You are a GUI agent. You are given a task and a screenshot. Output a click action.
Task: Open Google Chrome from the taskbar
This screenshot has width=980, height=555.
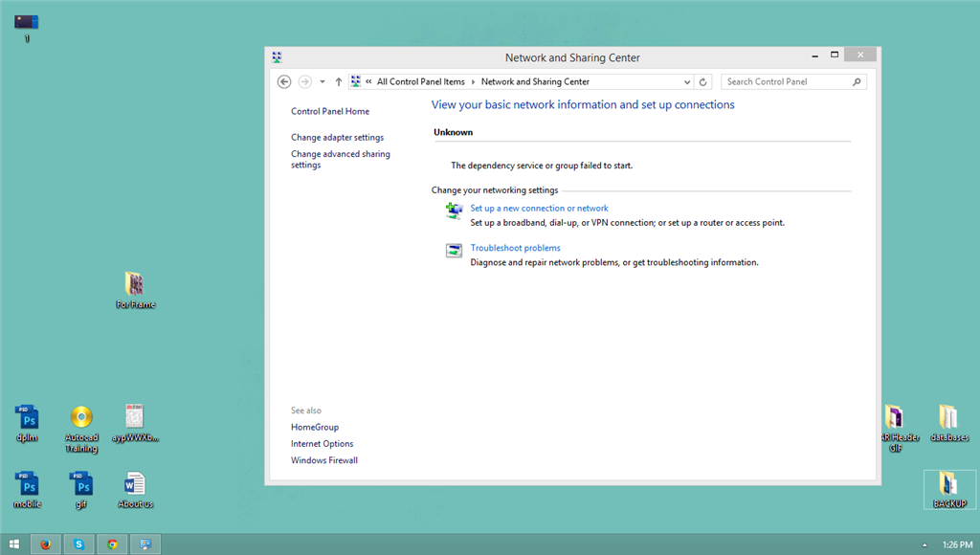[x=112, y=544]
